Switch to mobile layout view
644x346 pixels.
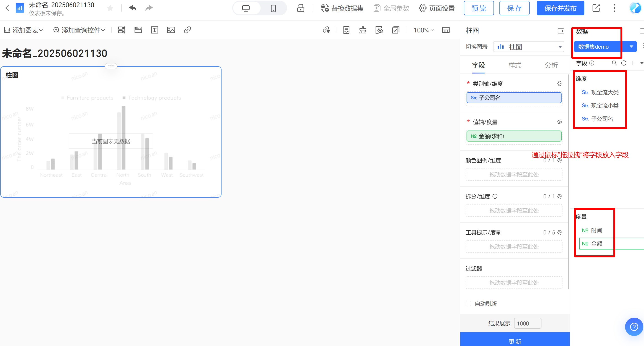[273, 8]
